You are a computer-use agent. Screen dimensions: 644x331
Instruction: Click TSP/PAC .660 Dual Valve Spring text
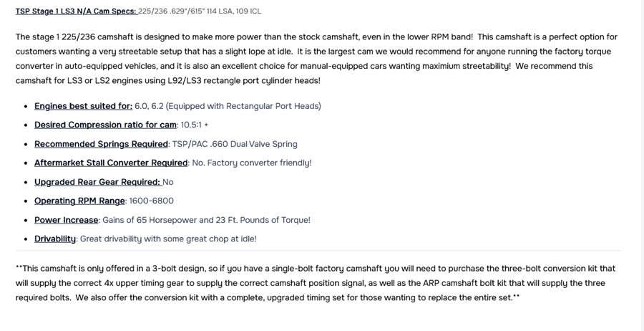click(235, 144)
